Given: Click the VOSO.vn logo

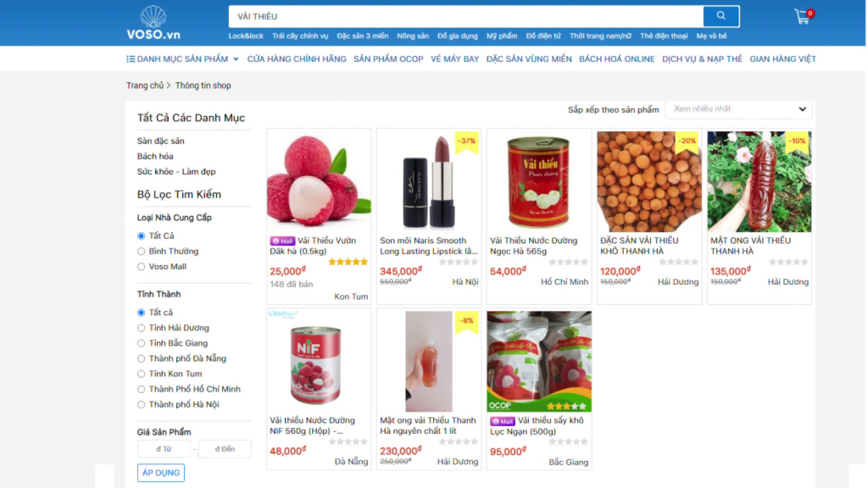Looking at the screenshot, I should (153, 23).
